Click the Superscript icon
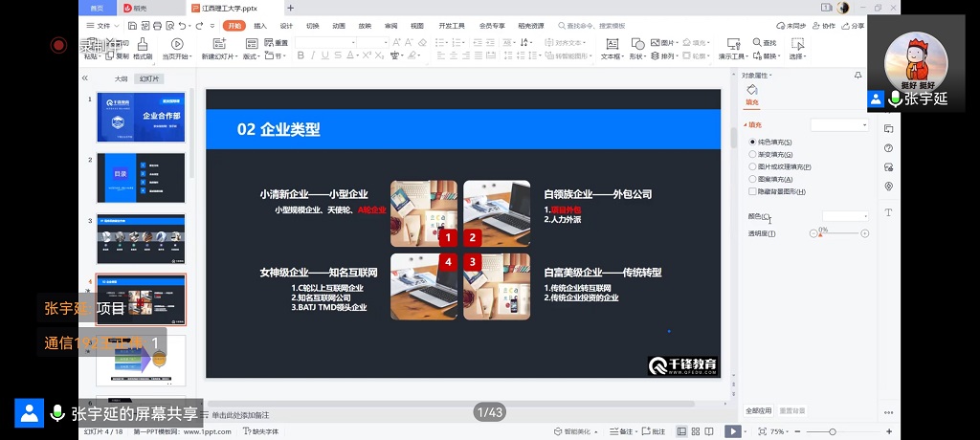Image resolution: width=980 pixels, height=440 pixels. coord(367,55)
